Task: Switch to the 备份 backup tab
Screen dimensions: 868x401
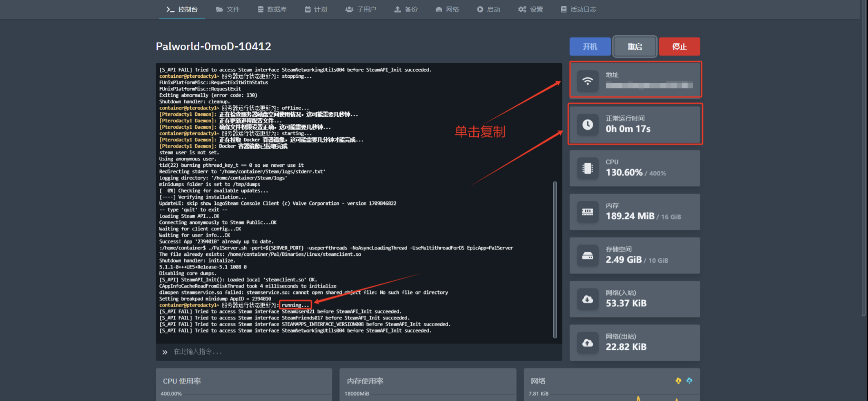Action: tap(406, 9)
